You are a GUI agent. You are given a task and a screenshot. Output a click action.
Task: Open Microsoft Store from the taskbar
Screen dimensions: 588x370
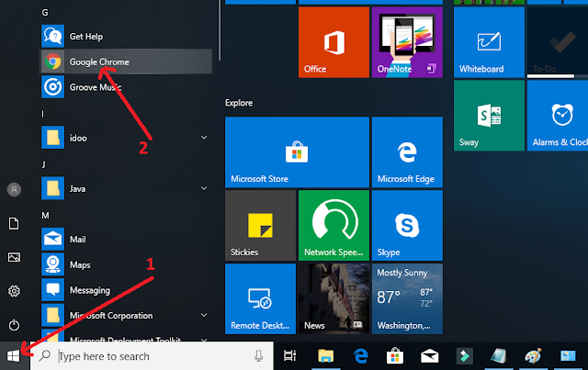[395, 355]
